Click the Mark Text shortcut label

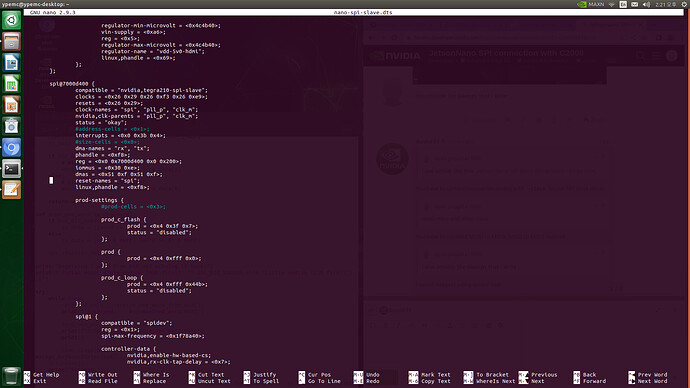436,375
